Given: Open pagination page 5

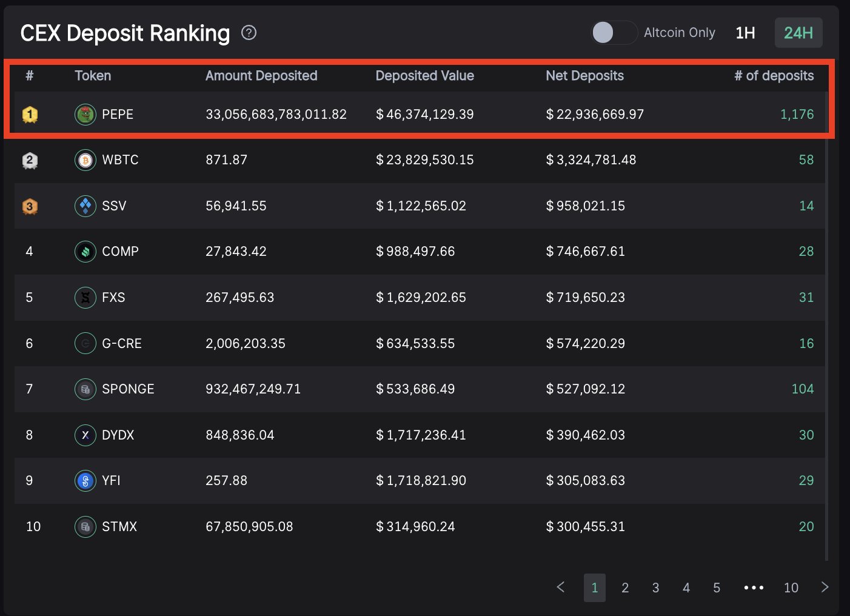Looking at the screenshot, I should (717, 588).
